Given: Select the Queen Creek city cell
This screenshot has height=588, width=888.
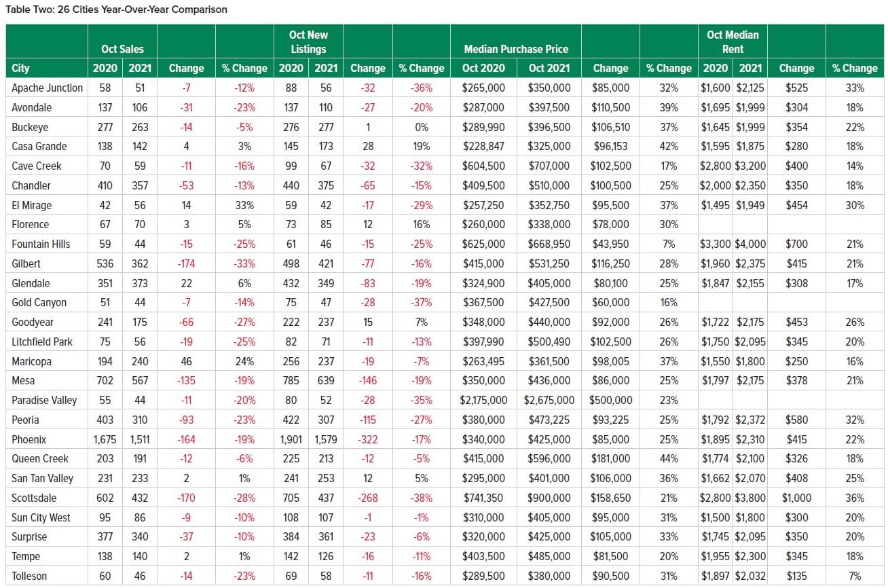Looking at the screenshot, I should tap(40, 458).
